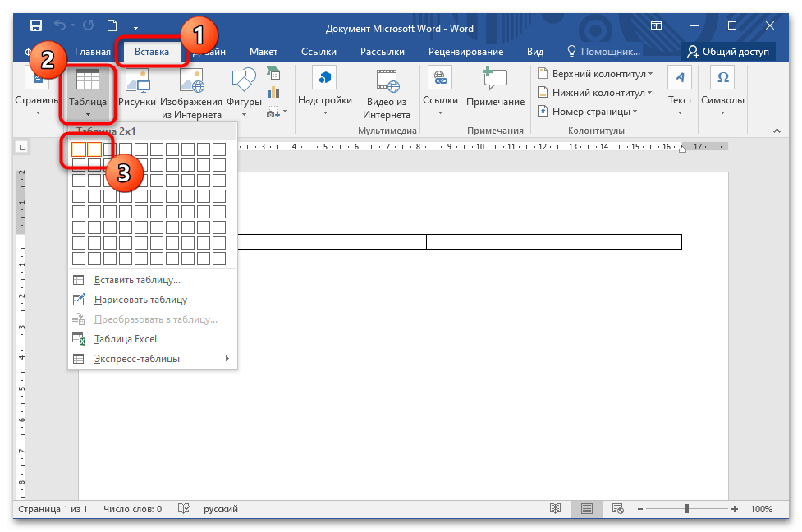
Task: Expand the Страницы group
Action: pos(36,92)
